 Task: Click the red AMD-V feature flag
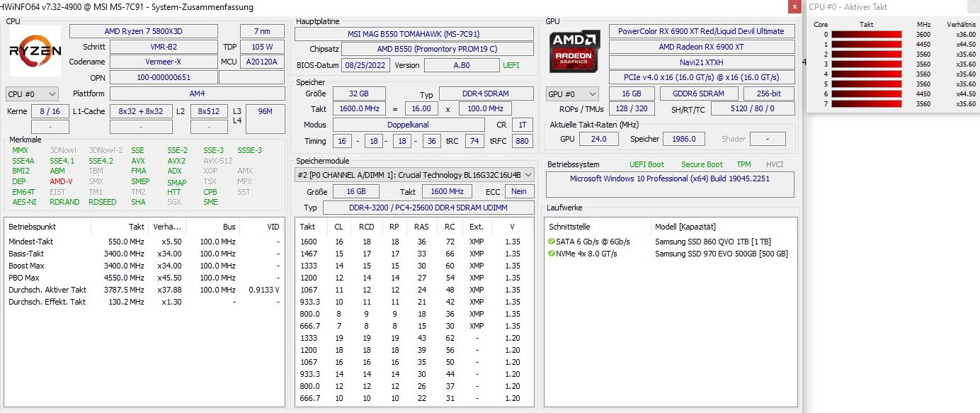tap(61, 181)
